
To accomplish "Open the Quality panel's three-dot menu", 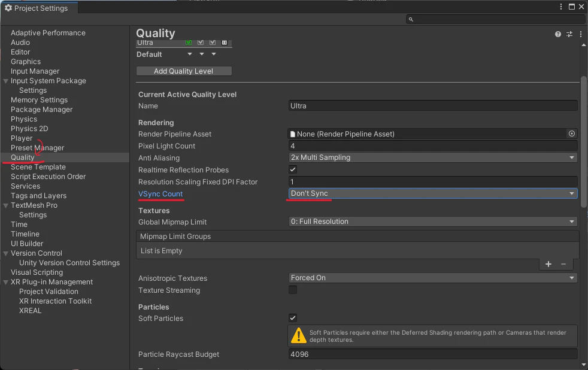I will pyautogui.click(x=581, y=34).
